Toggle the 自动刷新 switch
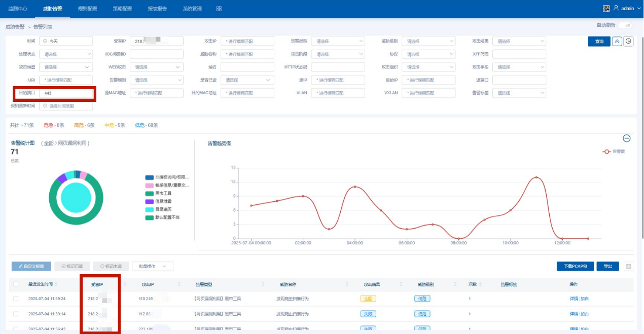The image size is (644, 334). coord(625,25)
